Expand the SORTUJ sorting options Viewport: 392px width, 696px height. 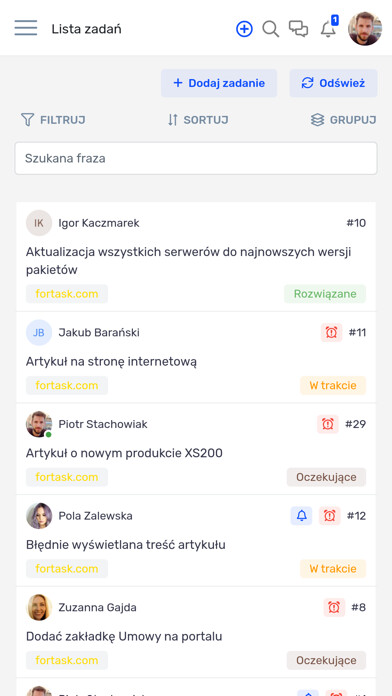pyautogui.click(x=198, y=120)
